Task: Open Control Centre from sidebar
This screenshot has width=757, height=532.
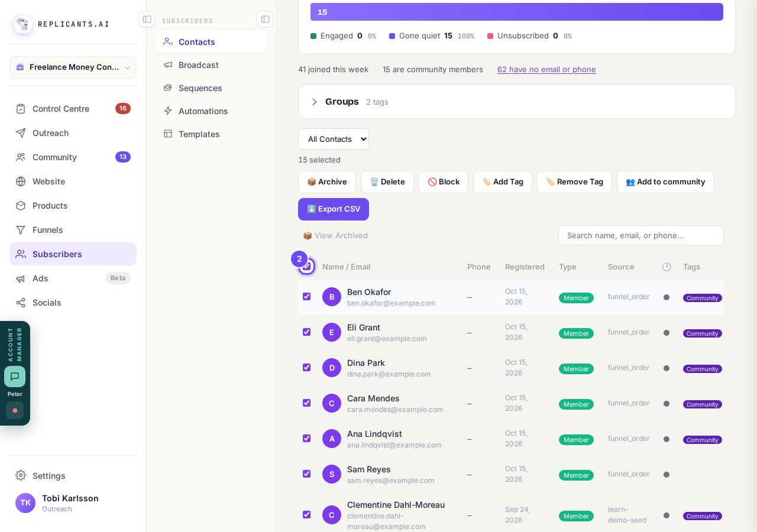Action: pyautogui.click(x=73, y=109)
